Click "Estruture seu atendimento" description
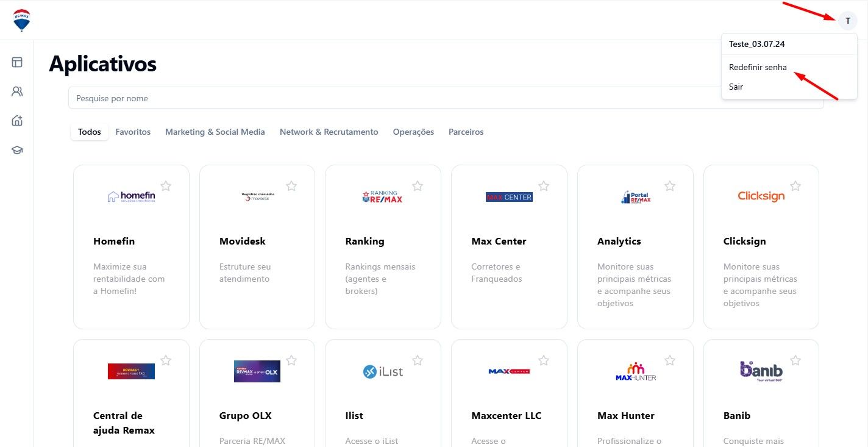868x447 pixels. click(246, 273)
